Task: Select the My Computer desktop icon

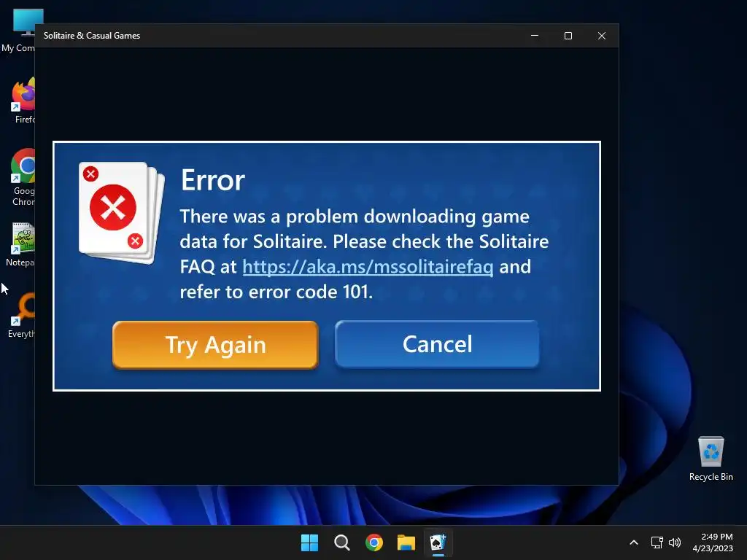Action: point(18,31)
